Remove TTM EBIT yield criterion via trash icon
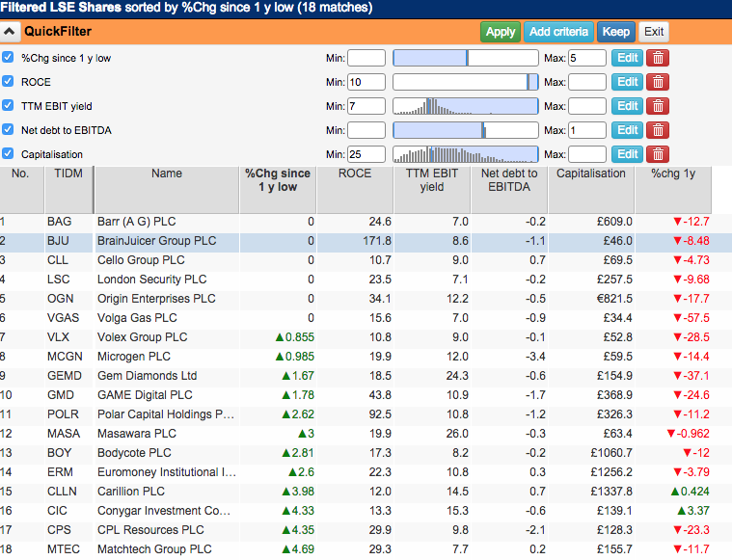 coord(658,106)
